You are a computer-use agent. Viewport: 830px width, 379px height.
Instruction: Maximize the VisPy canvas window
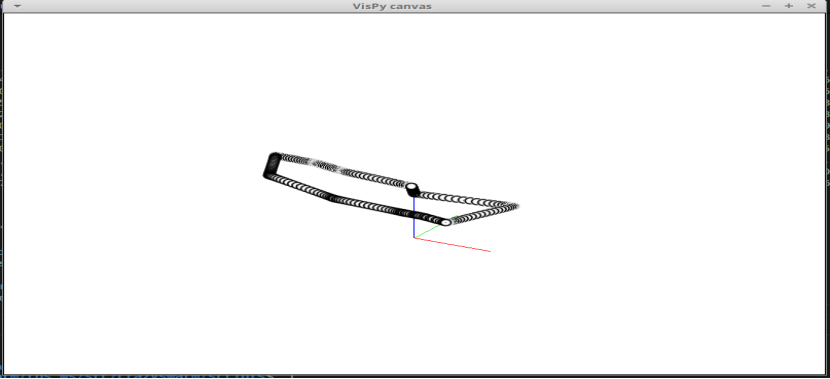click(789, 6)
